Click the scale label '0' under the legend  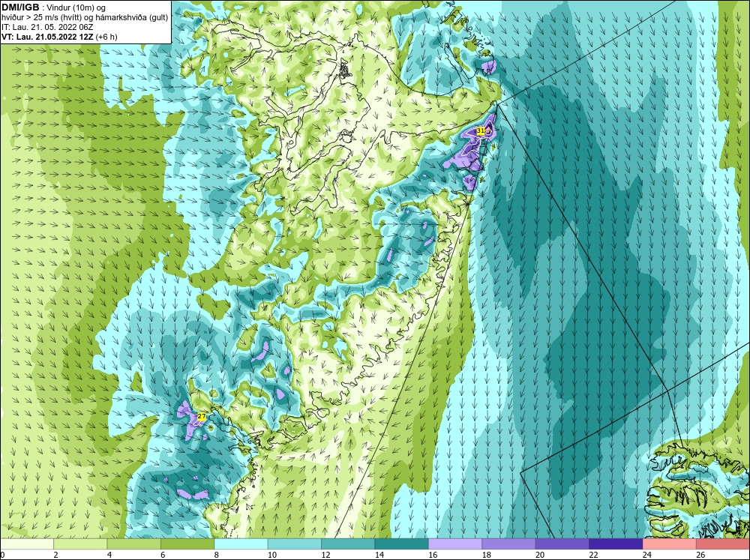(x=2, y=555)
